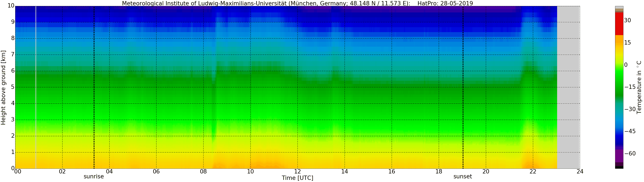644x182 pixels.
Task: Select the '8' height axis tick label
Action: point(12,38)
